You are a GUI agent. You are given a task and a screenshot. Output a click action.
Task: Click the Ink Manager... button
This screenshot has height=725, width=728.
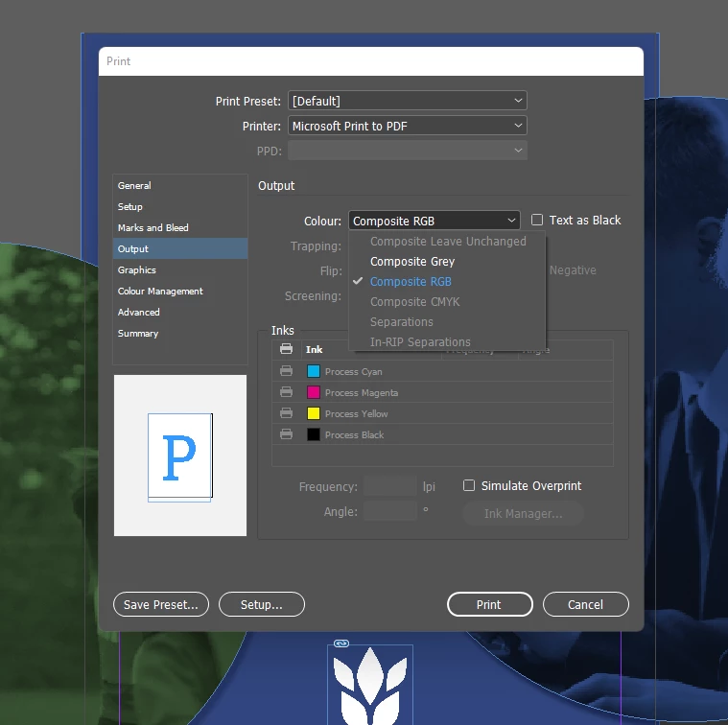[x=524, y=513]
